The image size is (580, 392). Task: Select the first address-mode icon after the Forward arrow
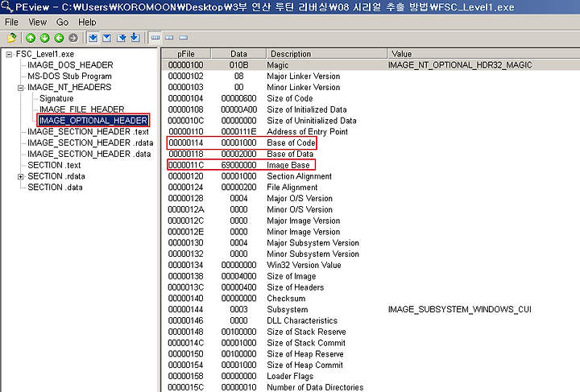point(93,38)
